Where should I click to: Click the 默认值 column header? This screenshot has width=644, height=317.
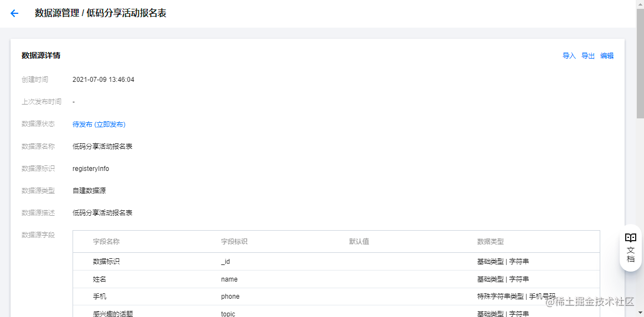pyautogui.click(x=359, y=242)
